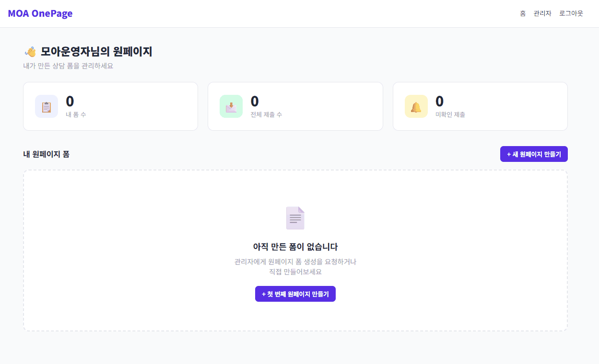599x364 pixels.
Task: Open the 관리자 menu item
Action: pyautogui.click(x=542, y=13)
